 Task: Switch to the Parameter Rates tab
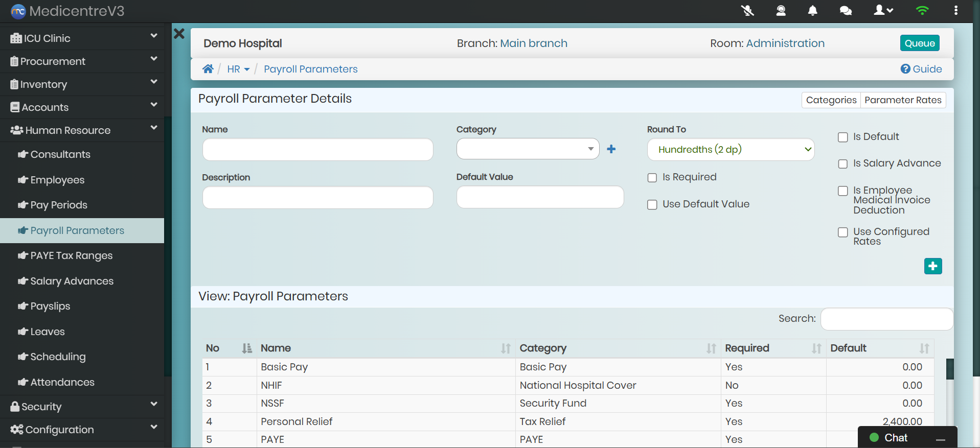[x=903, y=100]
